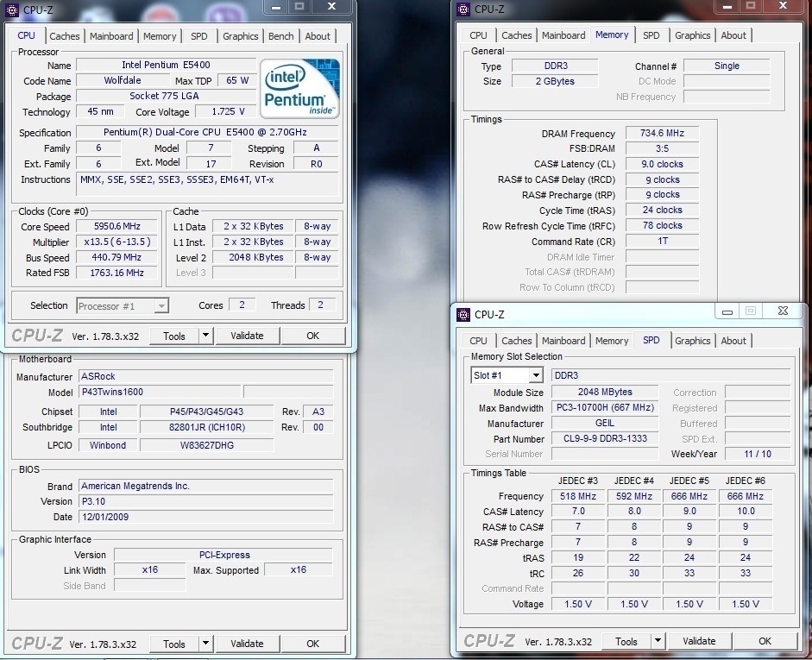Open the Graphics tab in the Memory window
Screen dimensions: 812x660
click(x=692, y=35)
